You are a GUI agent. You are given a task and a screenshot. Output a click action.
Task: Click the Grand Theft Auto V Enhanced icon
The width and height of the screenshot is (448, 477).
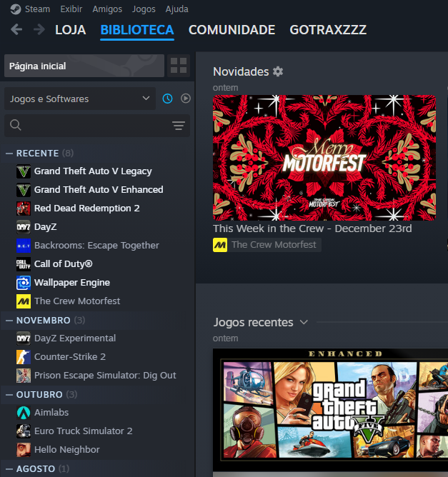(x=24, y=190)
